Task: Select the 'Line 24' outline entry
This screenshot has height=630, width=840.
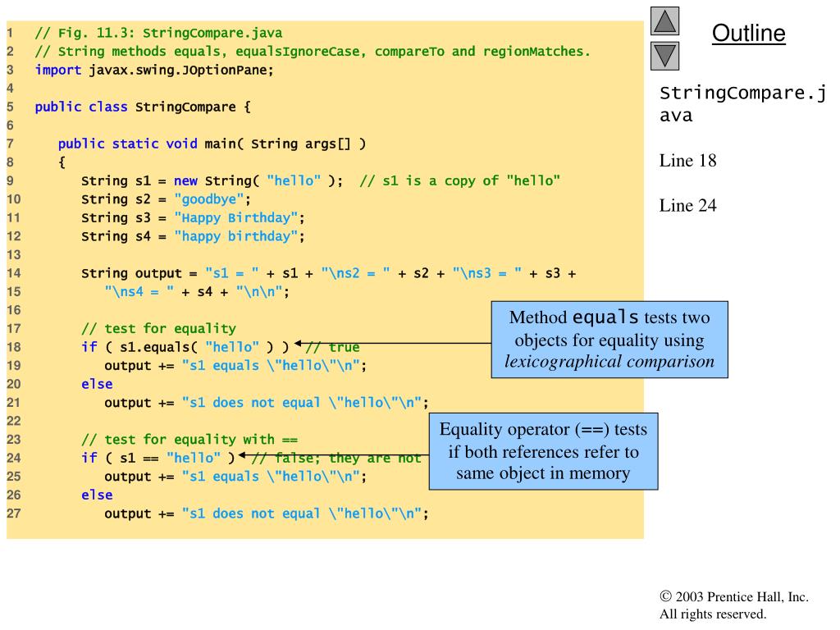Action: (x=688, y=206)
